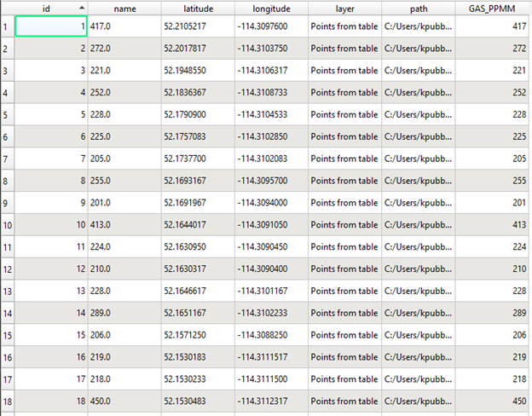Click name cell 450.0

(124, 401)
